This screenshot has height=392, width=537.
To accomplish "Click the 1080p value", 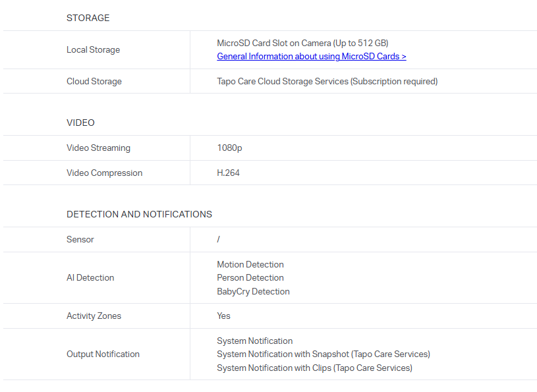I will pyautogui.click(x=229, y=148).
